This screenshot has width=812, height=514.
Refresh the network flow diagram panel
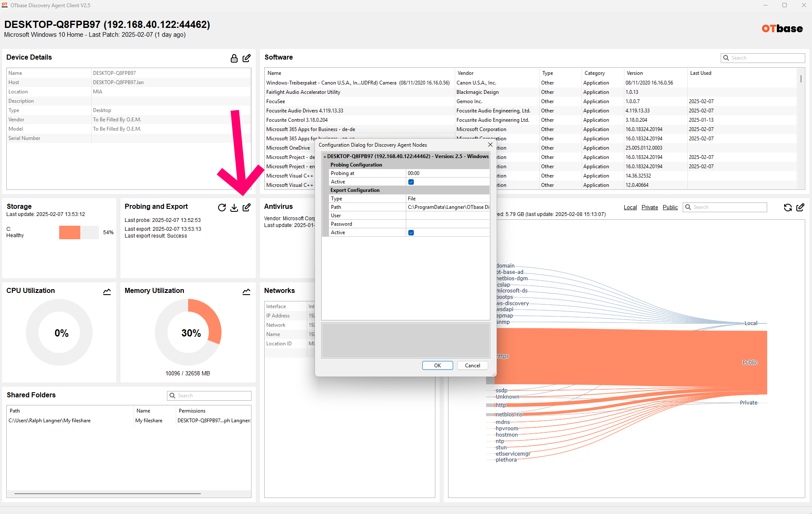(x=788, y=208)
